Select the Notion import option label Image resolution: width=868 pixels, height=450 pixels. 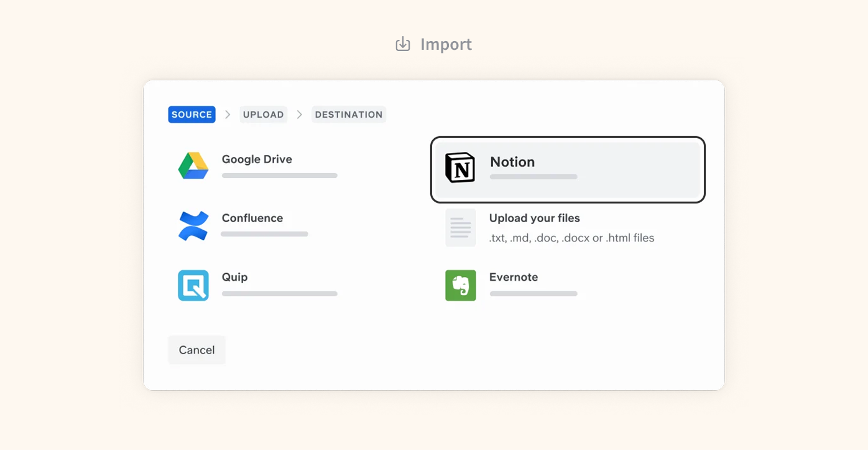tap(512, 162)
